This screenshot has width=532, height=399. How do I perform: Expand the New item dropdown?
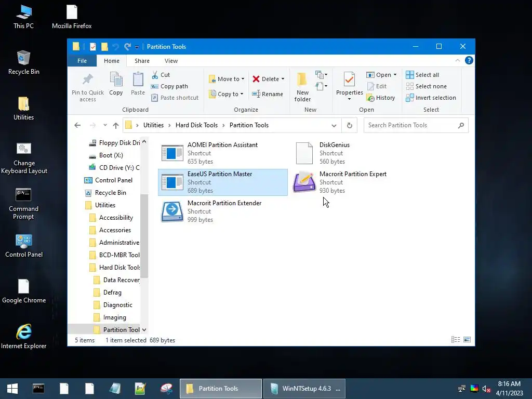(x=321, y=75)
